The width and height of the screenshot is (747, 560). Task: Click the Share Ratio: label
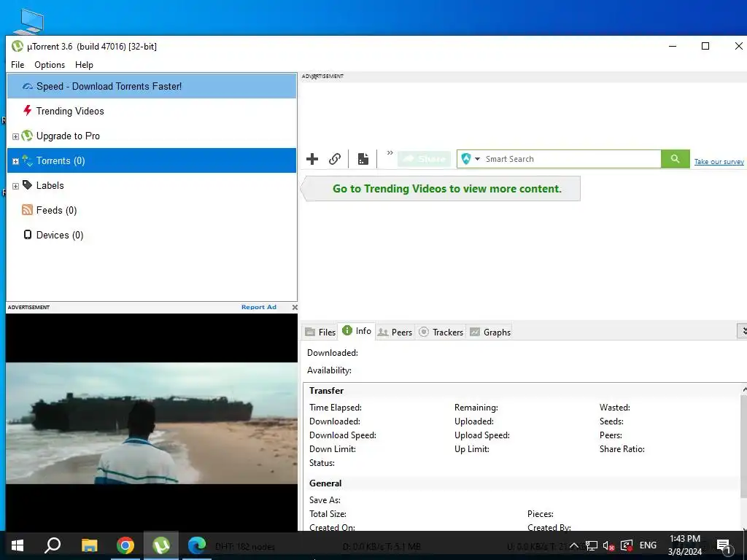pyautogui.click(x=622, y=449)
